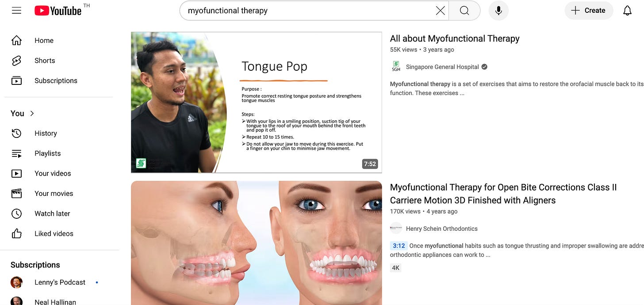Open the Watch later clock icon

(x=16, y=213)
